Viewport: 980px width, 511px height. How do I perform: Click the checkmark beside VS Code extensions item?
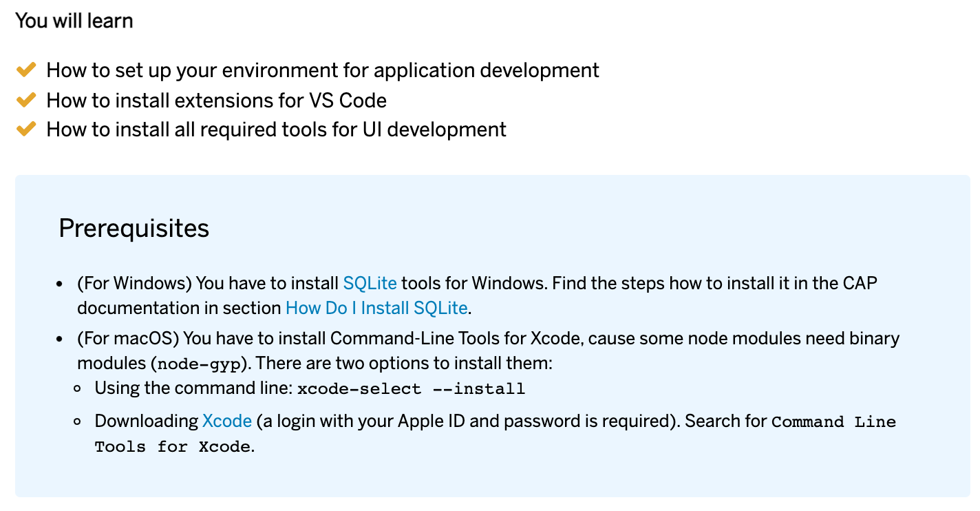(x=25, y=100)
